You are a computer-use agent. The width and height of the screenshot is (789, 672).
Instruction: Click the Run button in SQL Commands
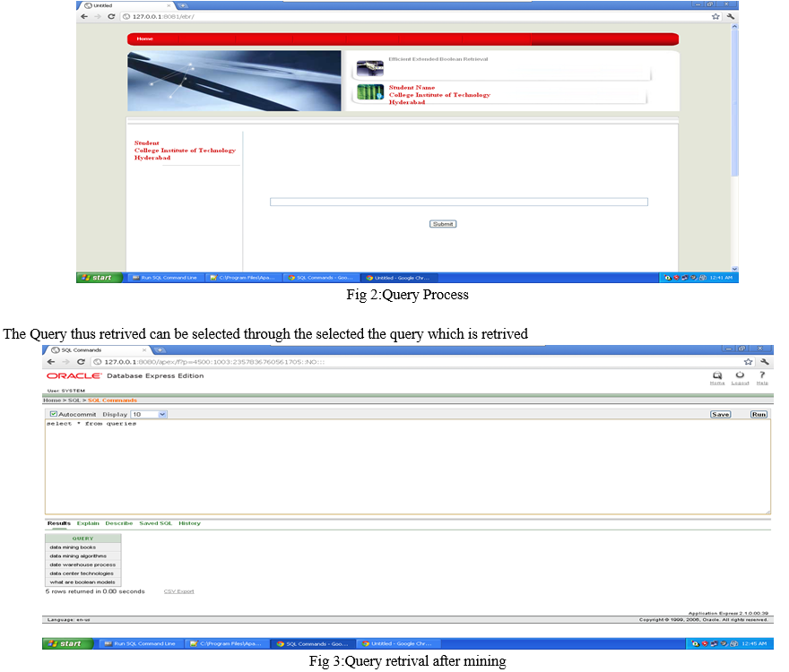pos(759,415)
